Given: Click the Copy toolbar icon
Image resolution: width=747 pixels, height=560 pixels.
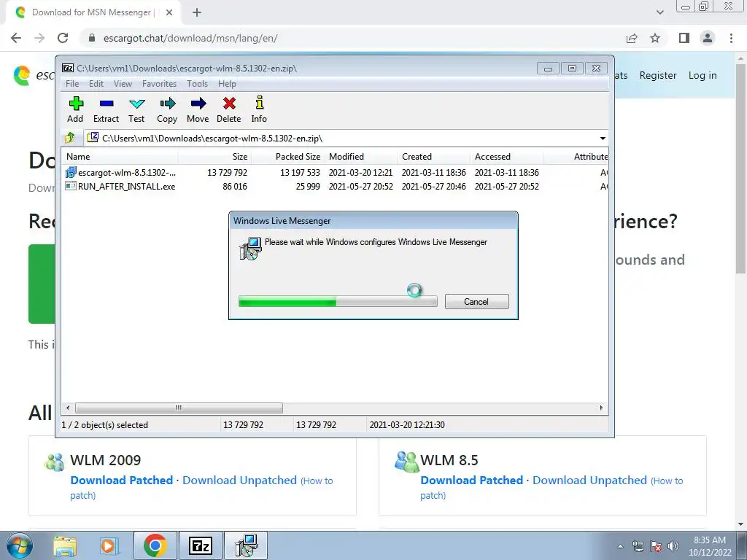Looking at the screenshot, I should click(167, 104).
